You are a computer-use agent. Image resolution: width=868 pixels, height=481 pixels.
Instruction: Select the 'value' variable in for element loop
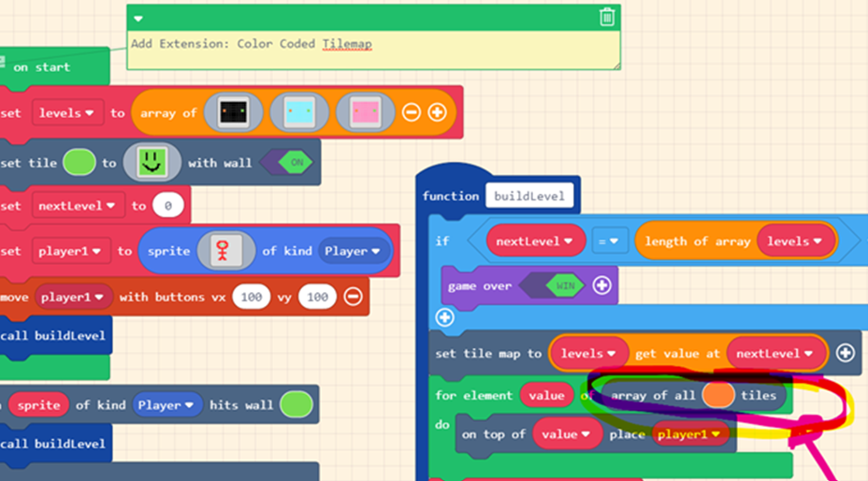tap(546, 395)
